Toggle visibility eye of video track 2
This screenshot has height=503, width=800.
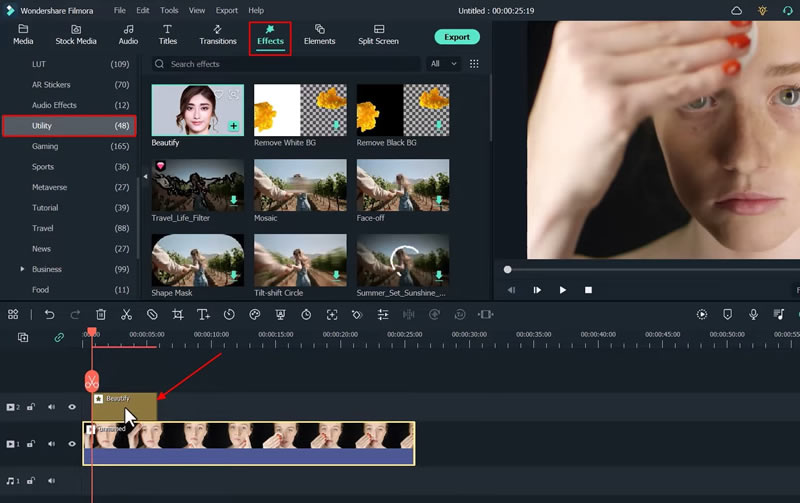72,407
